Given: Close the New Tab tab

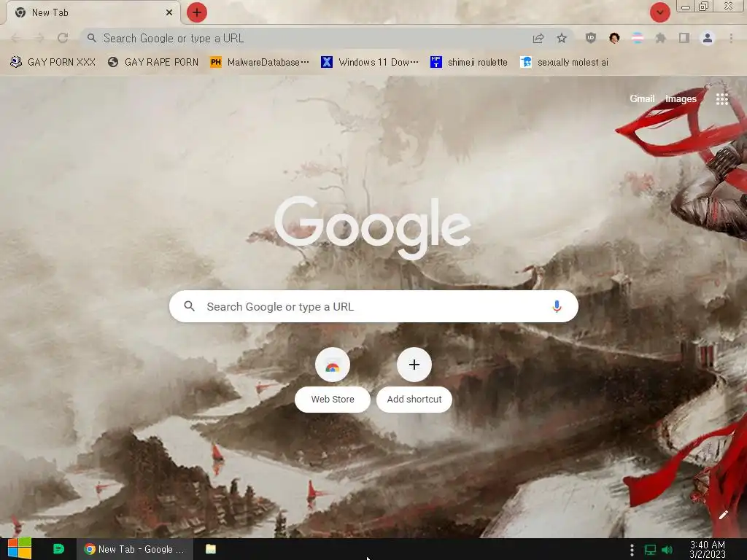Looking at the screenshot, I should click(169, 13).
